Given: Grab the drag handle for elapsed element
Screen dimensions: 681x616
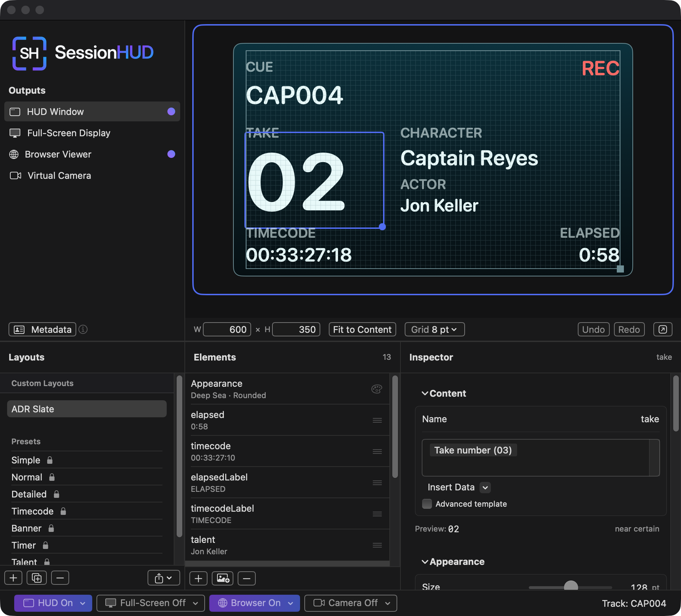Looking at the screenshot, I should [377, 420].
